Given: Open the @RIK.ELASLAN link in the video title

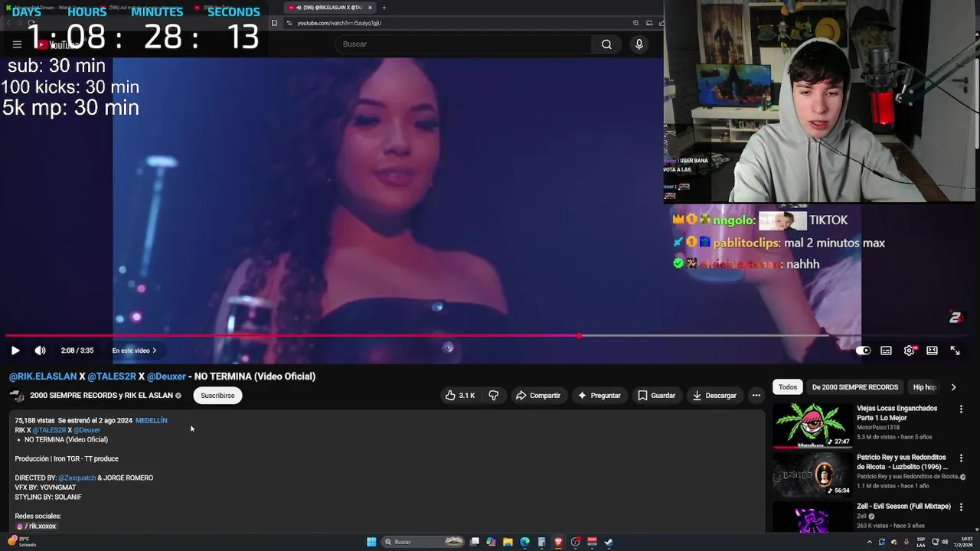Looking at the screenshot, I should pos(43,377).
